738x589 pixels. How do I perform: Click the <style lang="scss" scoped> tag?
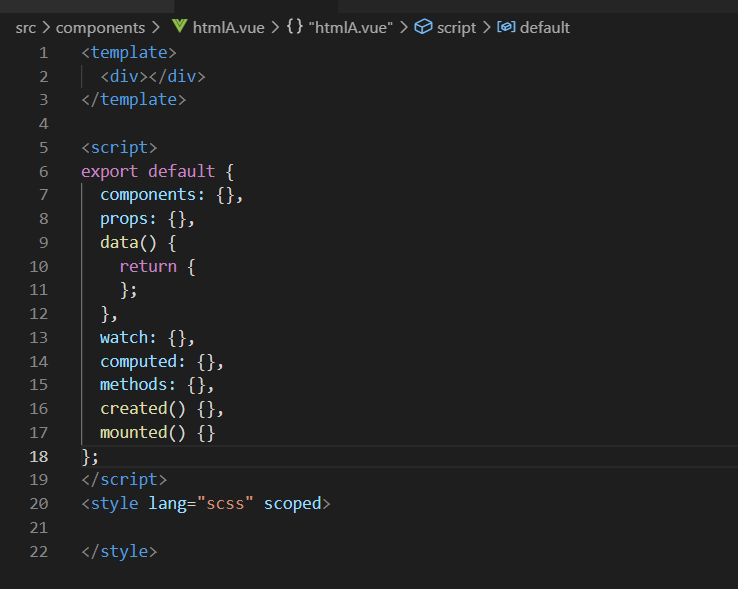[206, 504]
